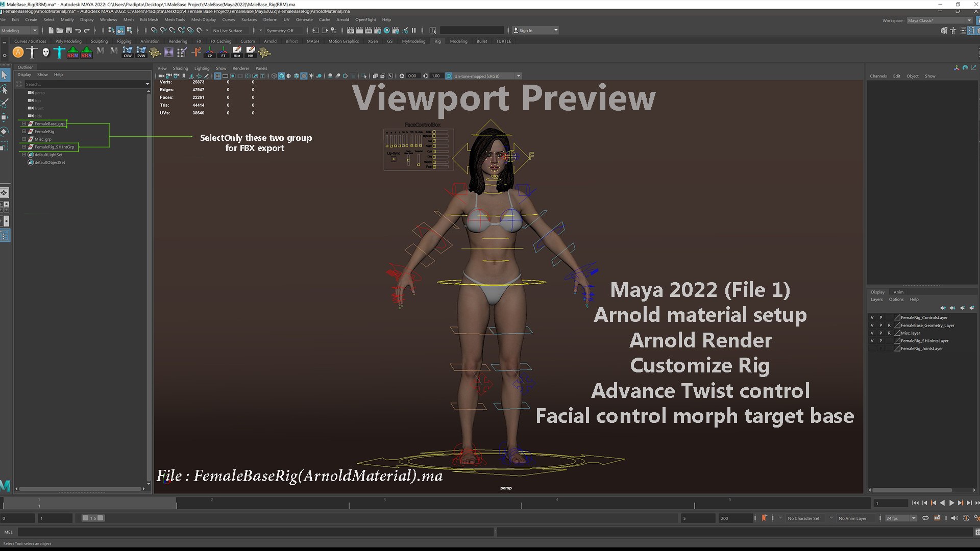
Task: Click move layer down icon in layer editor
Action: (x=952, y=308)
